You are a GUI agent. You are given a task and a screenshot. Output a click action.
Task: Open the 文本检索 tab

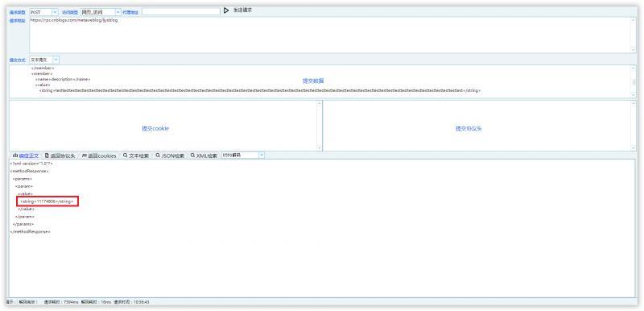click(x=136, y=155)
